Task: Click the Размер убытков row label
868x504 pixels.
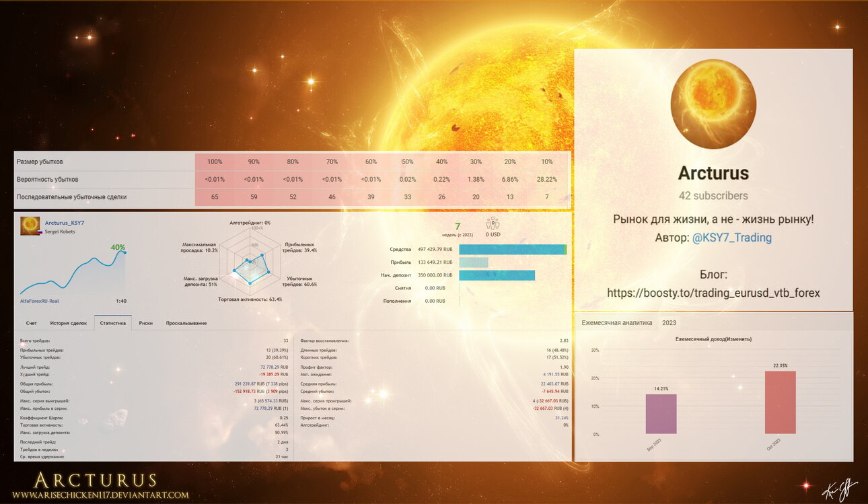Action: [40, 162]
